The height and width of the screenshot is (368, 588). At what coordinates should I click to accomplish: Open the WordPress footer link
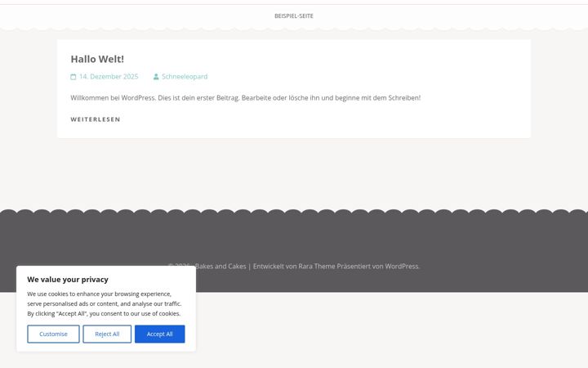click(x=402, y=267)
